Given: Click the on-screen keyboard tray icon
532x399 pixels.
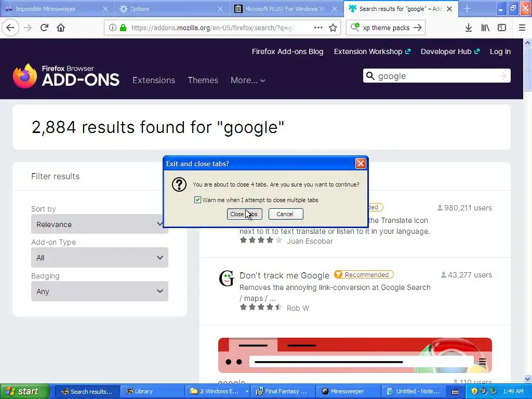Looking at the screenshot, I should pos(455,392).
